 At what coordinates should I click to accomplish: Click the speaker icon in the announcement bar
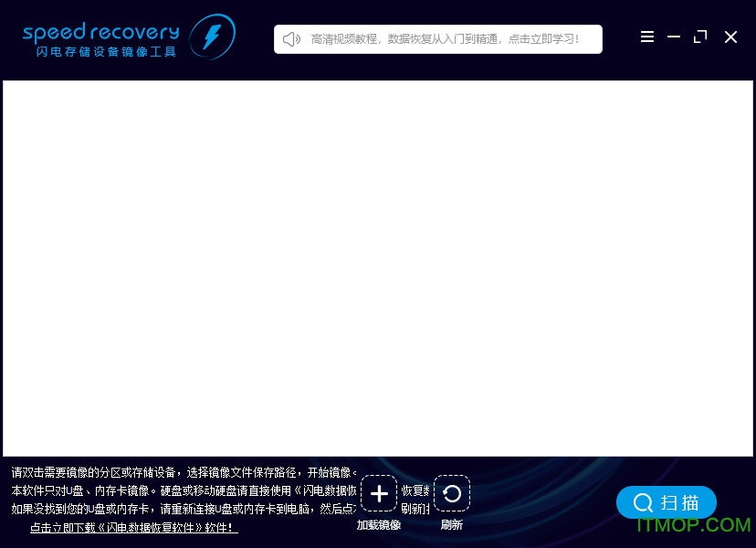[291, 38]
